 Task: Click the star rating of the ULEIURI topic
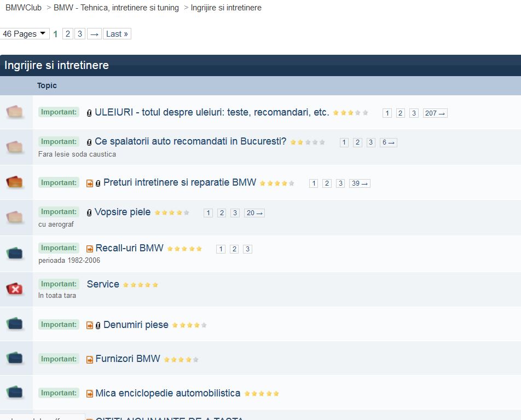point(351,113)
